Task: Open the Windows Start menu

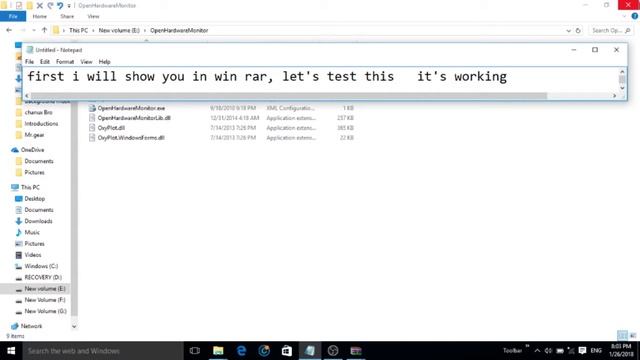Action: coord(11,351)
